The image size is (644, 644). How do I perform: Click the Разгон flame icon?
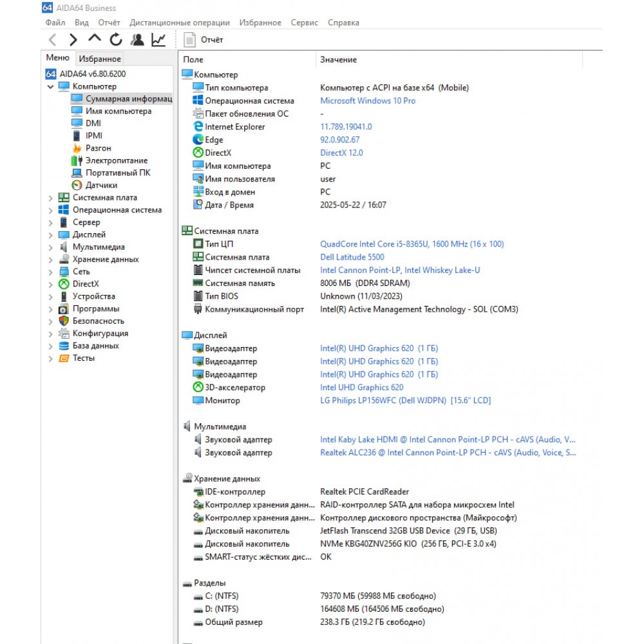pos(77,148)
